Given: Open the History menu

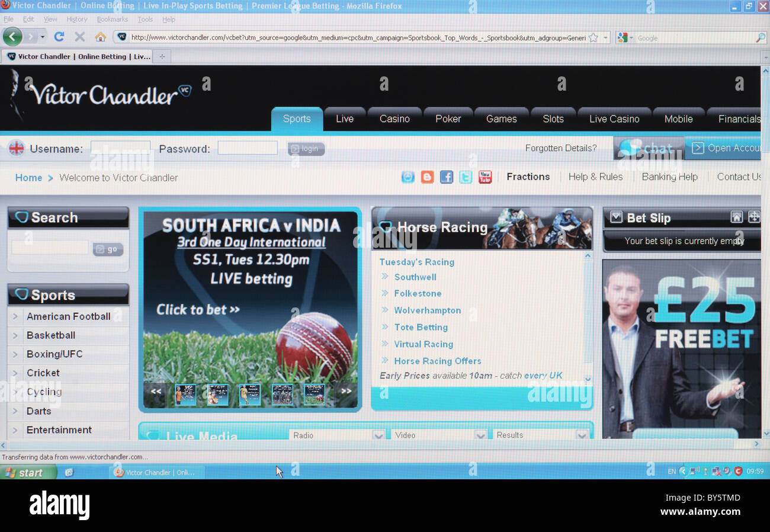Looking at the screenshot, I should pyautogui.click(x=76, y=20).
